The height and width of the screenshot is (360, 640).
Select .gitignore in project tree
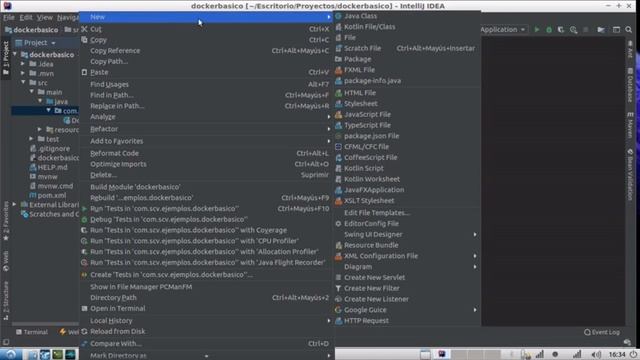click(49, 149)
